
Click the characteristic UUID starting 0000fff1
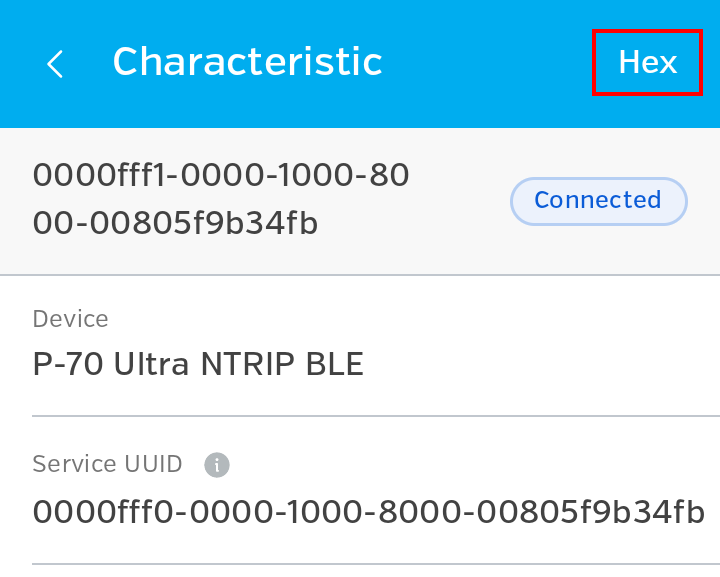pyautogui.click(x=220, y=176)
